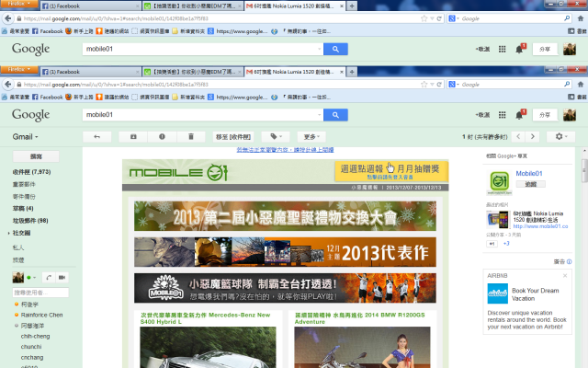Open the 重要郵件 label
588x368 pixels.
[24, 184]
